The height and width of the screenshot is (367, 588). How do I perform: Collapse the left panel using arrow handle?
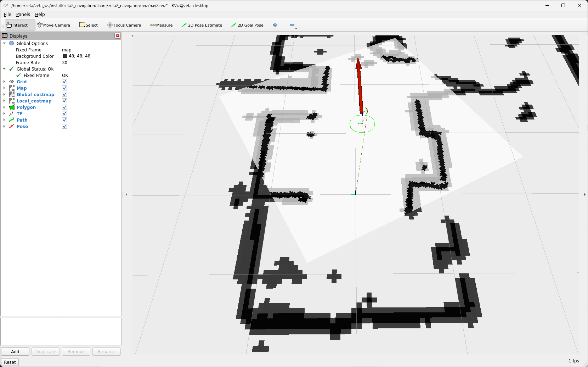click(127, 194)
